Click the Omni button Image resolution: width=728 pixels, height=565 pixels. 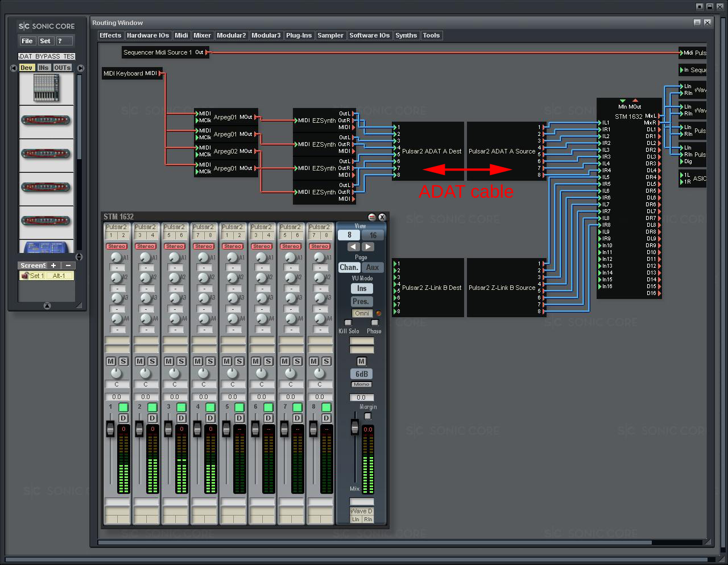[x=362, y=313]
